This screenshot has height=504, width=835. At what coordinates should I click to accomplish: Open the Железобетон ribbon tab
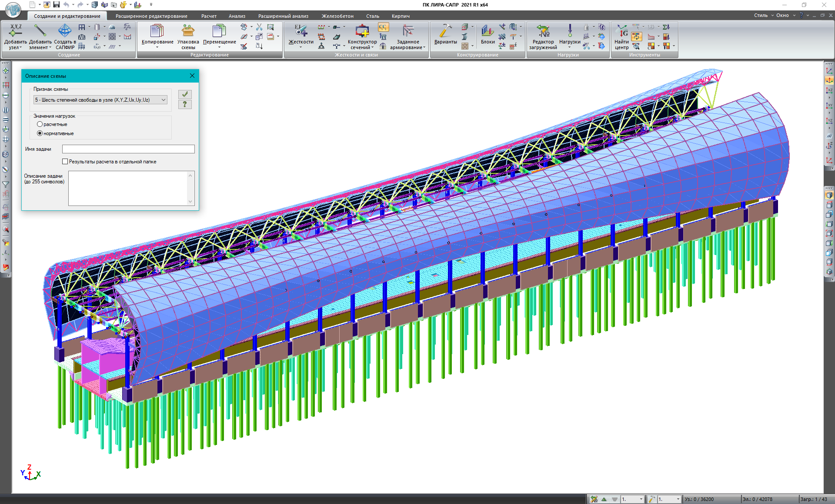click(x=337, y=16)
